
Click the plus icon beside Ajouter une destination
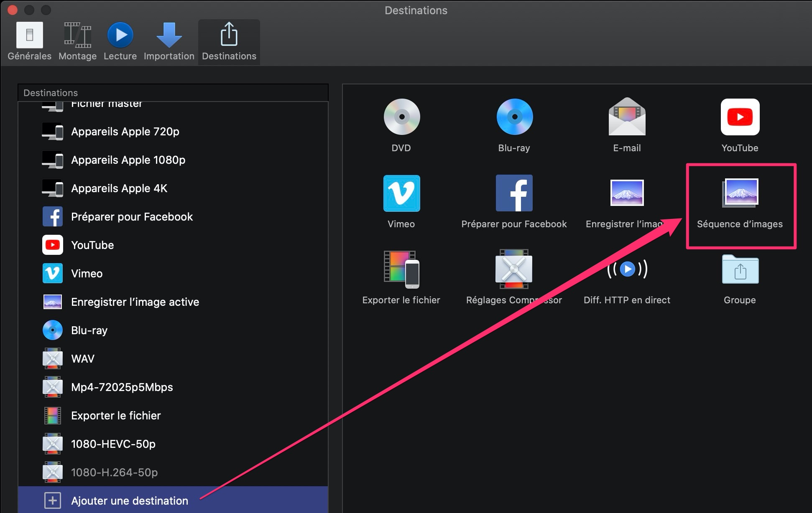click(x=53, y=500)
